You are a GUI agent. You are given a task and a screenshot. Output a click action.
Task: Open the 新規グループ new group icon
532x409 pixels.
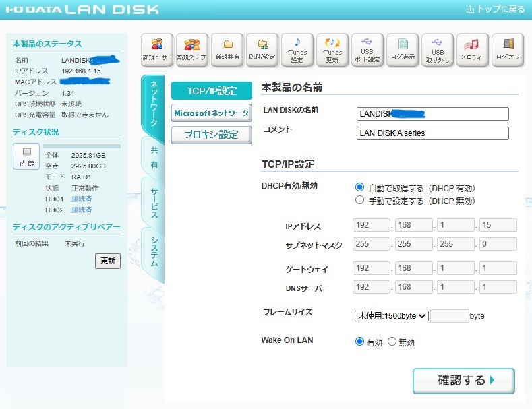pyautogui.click(x=192, y=50)
